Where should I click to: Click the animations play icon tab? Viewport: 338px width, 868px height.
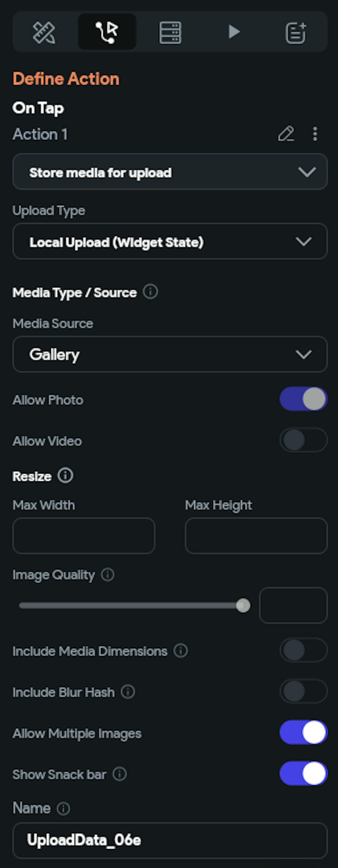234,32
